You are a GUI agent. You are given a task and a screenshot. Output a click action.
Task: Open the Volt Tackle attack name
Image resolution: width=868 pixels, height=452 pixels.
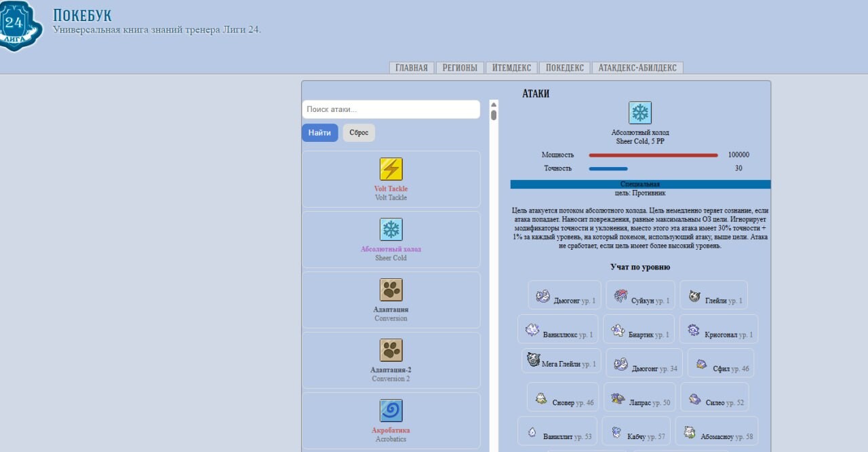[391, 189]
